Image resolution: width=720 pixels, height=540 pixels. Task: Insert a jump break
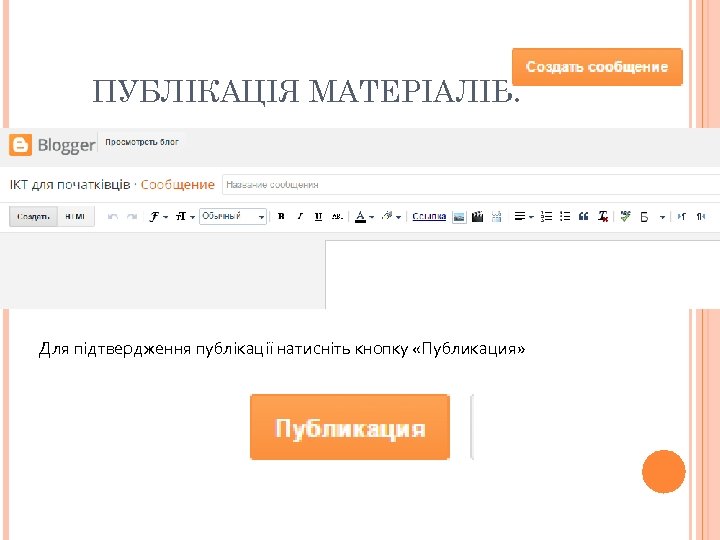[x=496, y=217]
